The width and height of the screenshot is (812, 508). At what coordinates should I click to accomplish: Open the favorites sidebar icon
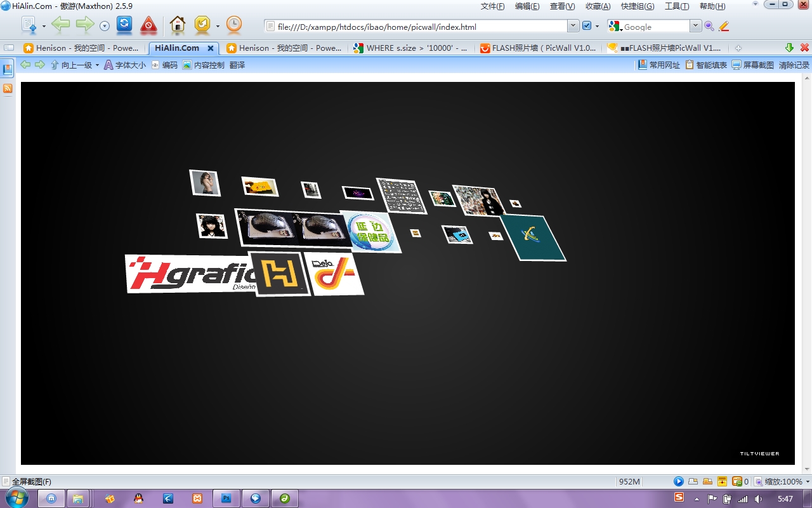coord(8,69)
